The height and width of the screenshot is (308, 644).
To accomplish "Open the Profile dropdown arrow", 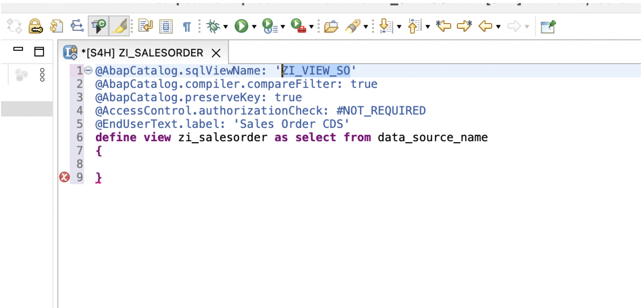I will click(283, 27).
